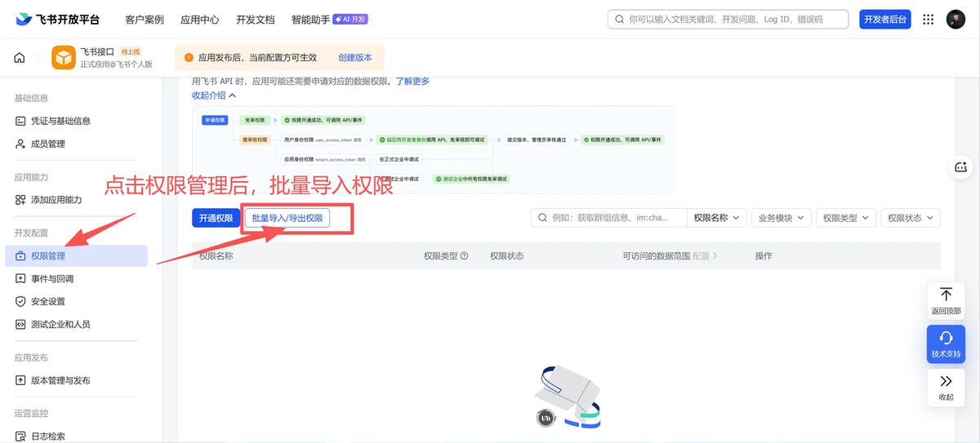Focus the top documentation search field

click(x=728, y=20)
